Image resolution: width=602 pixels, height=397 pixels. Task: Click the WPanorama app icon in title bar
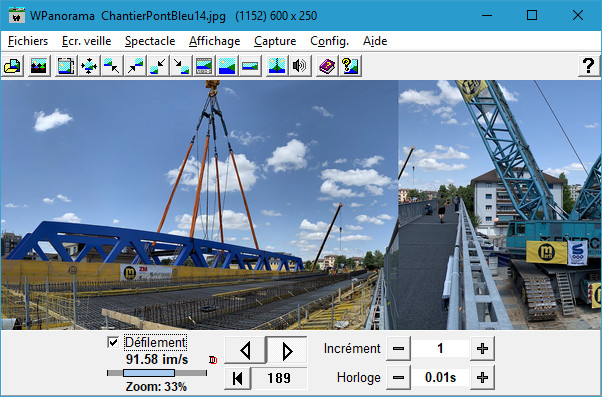17,16
